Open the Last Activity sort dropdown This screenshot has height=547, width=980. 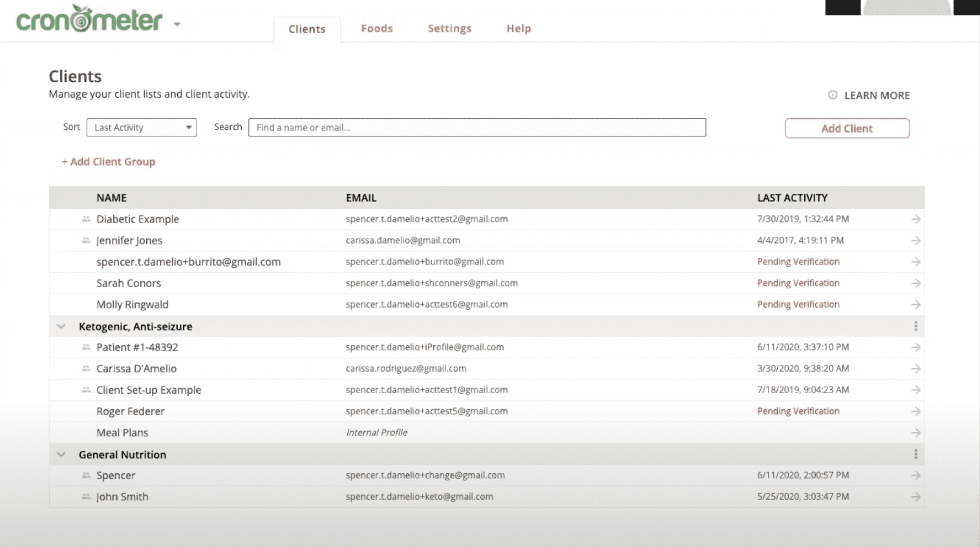(142, 127)
